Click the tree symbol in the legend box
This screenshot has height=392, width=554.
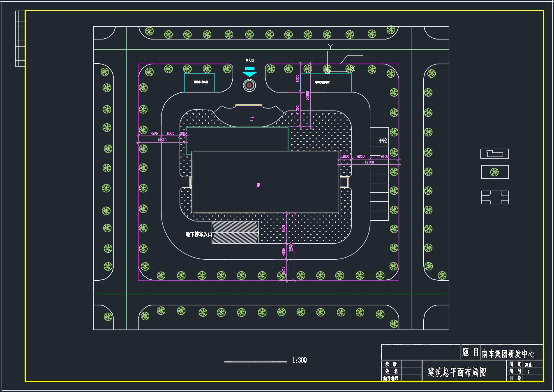tap(494, 172)
